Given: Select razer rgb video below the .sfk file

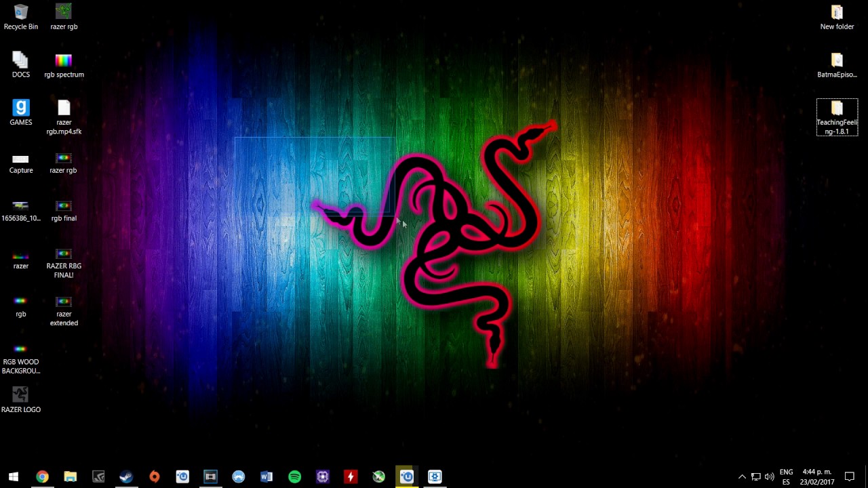Looking at the screenshot, I should [x=64, y=163].
